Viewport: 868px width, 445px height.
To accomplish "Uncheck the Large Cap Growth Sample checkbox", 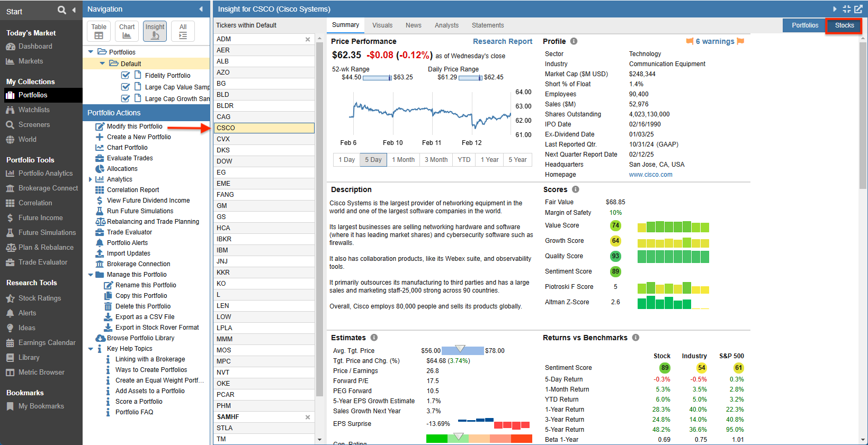I will point(126,98).
